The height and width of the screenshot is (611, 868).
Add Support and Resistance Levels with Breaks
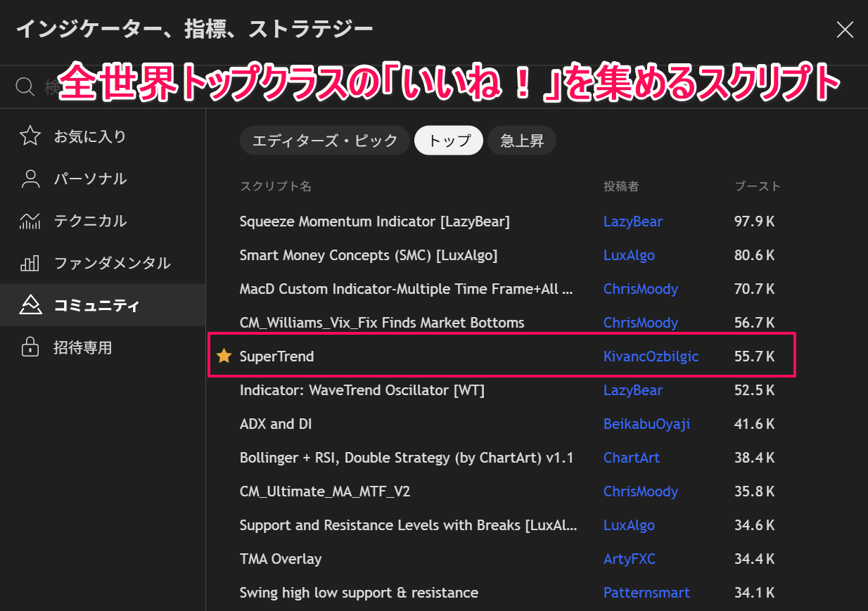coord(409,525)
